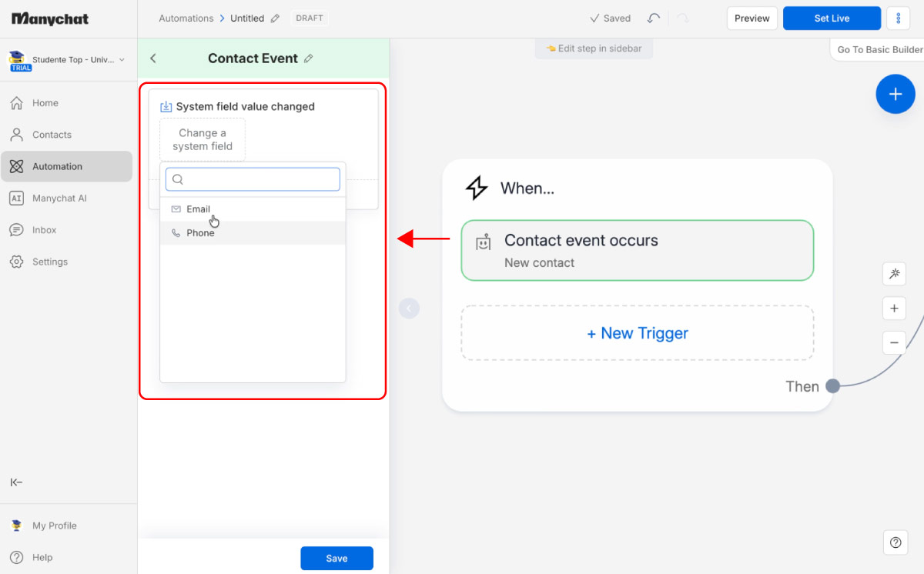This screenshot has width=924, height=574.
Task: Rename Untitled automation with pencil icon
Action: click(276, 18)
